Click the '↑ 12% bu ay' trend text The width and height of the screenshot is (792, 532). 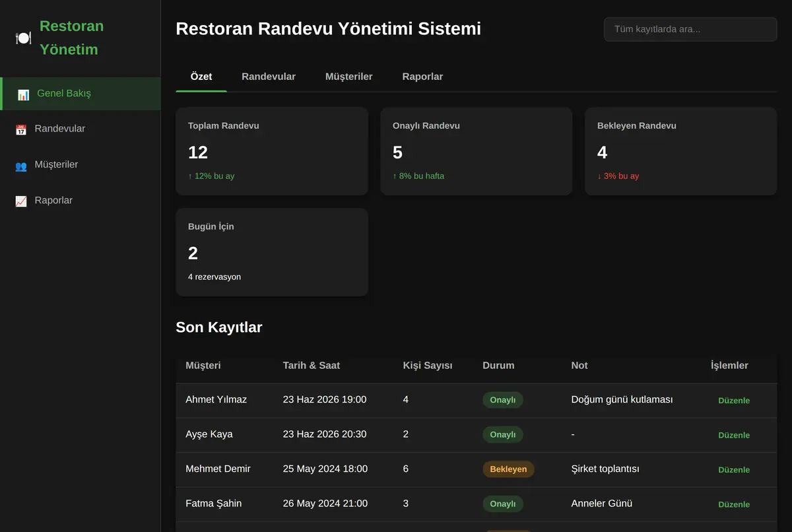coord(211,176)
